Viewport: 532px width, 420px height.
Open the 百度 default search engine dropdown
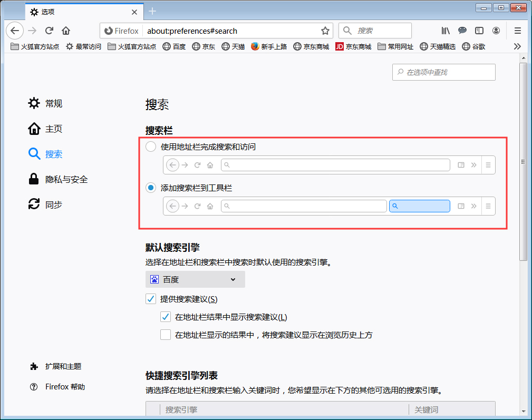(x=195, y=279)
